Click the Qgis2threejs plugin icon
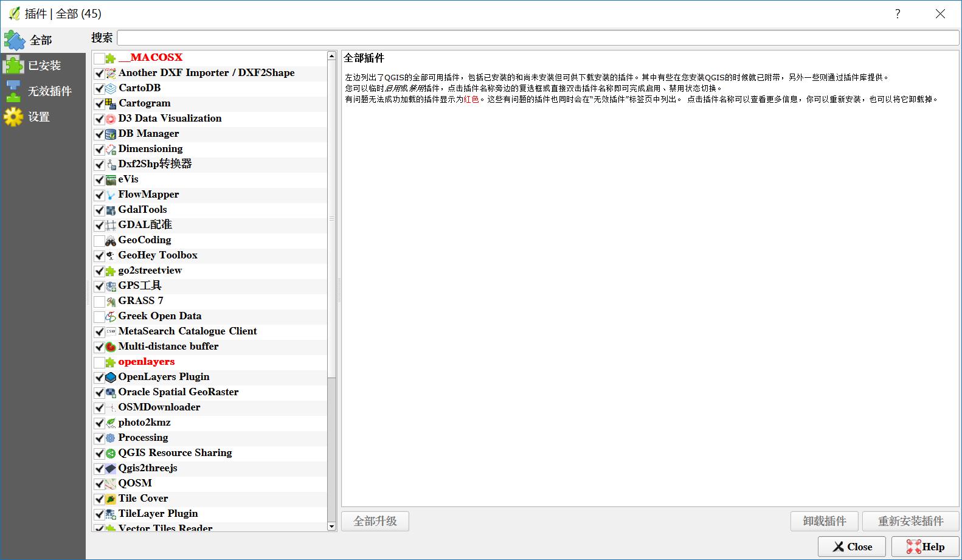 tap(111, 469)
